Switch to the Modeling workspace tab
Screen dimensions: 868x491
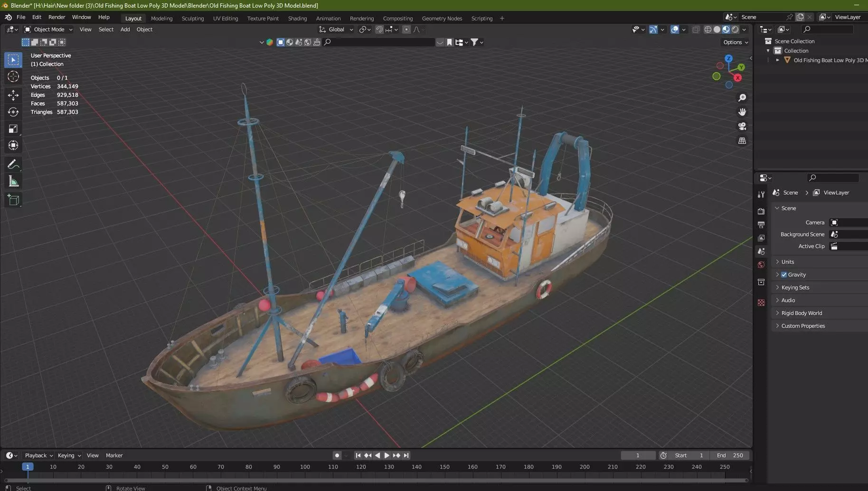161,19
